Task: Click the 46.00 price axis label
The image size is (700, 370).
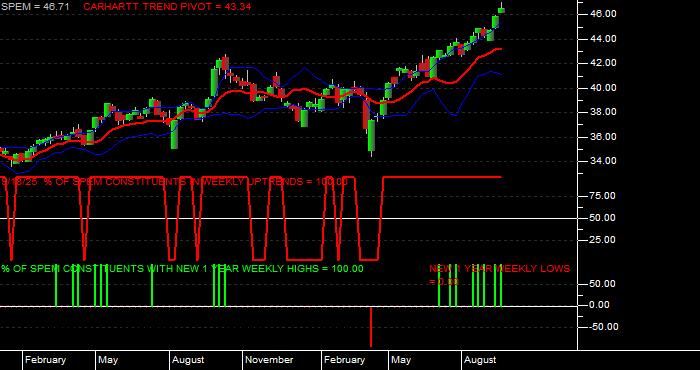Action: pos(603,14)
